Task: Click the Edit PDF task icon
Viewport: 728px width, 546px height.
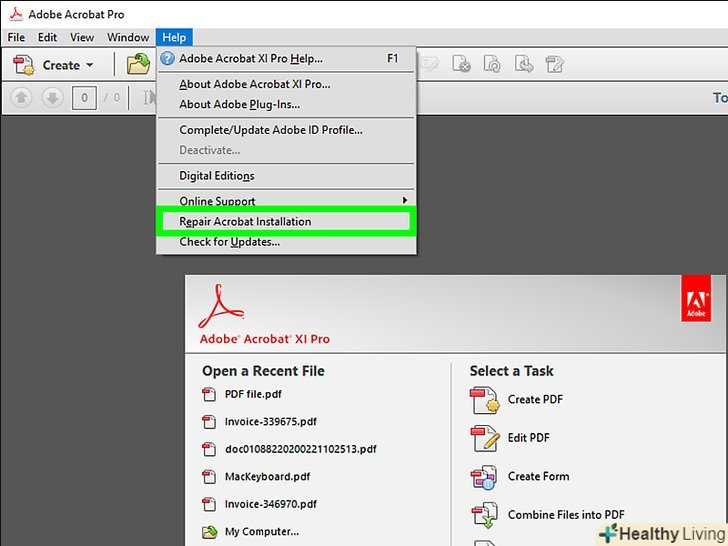Action: [485, 439]
